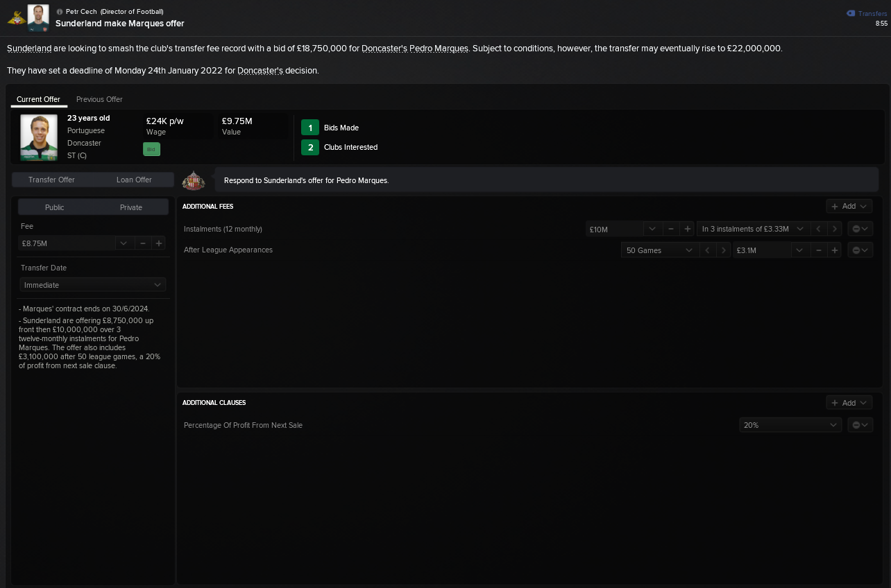Increase the £3.1M appearance fee
Viewport: 891px width, 588px height.
click(835, 250)
